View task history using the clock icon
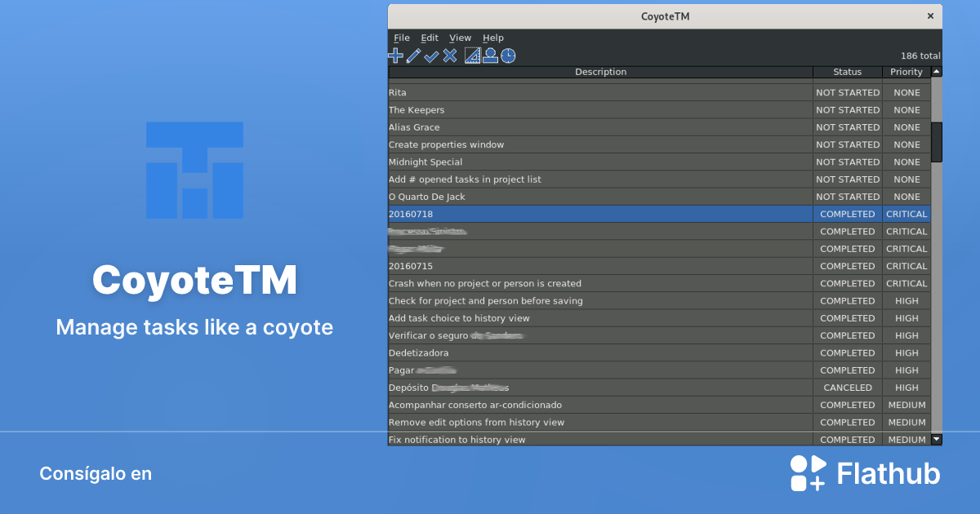The width and height of the screenshot is (980, 514). pyautogui.click(x=507, y=55)
